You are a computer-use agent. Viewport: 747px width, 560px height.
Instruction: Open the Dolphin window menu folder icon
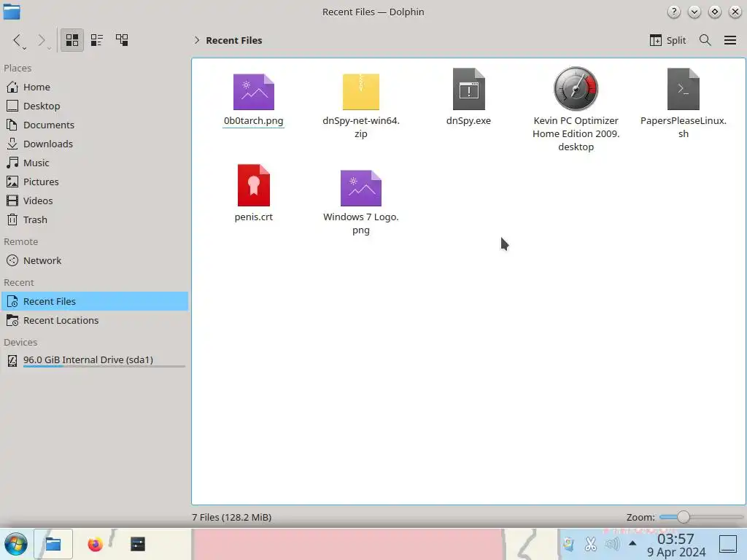(x=12, y=12)
